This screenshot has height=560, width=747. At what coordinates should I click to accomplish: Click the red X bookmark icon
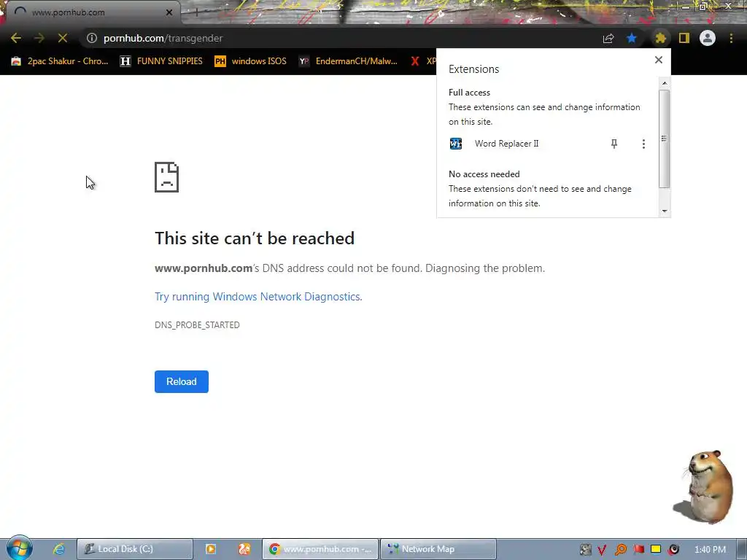pyautogui.click(x=415, y=61)
